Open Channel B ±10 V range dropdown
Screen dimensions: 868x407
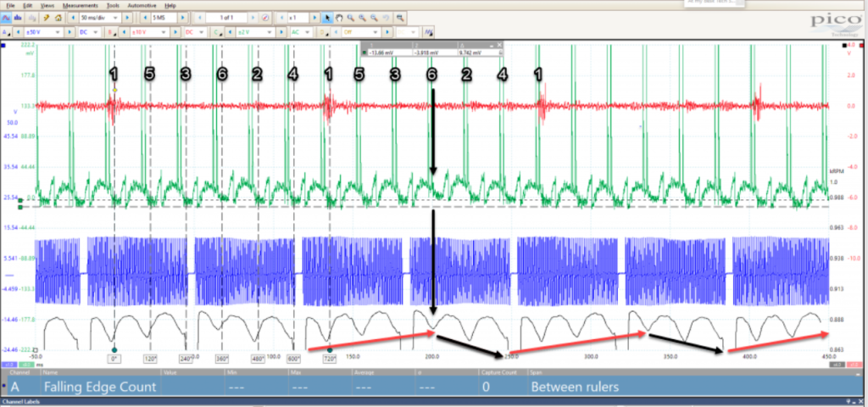pos(164,32)
